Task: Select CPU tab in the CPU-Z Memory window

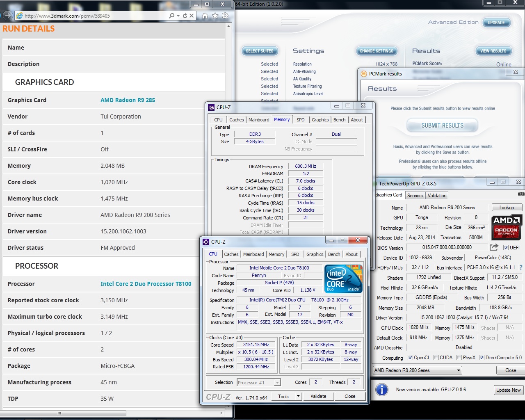Action: 218,120
